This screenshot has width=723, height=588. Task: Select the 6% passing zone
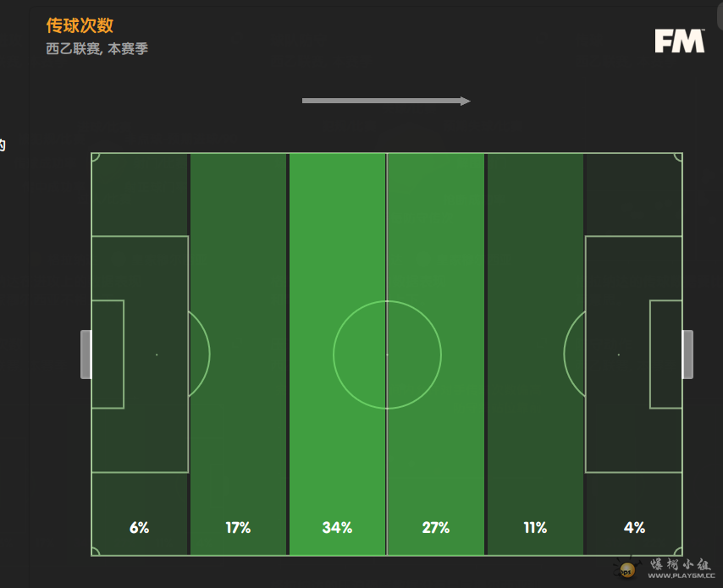tap(139, 354)
